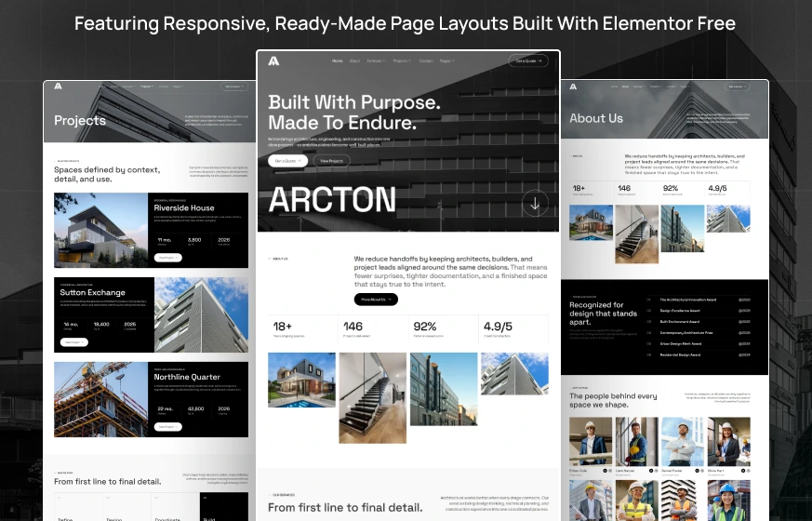This screenshot has width=812, height=521.
Task: Click 'Built With Purpose' hero headline
Action: click(x=354, y=113)
